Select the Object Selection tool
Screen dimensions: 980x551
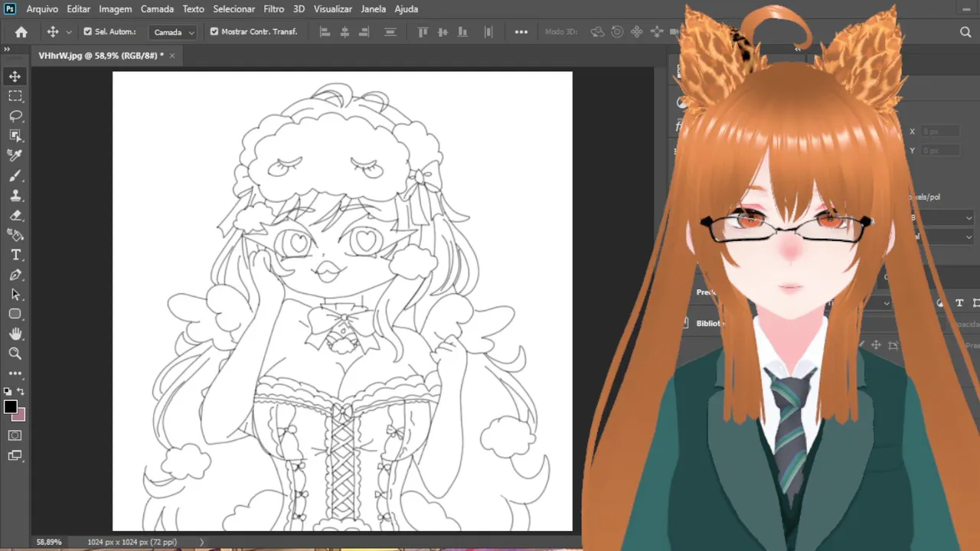point(15,136)
